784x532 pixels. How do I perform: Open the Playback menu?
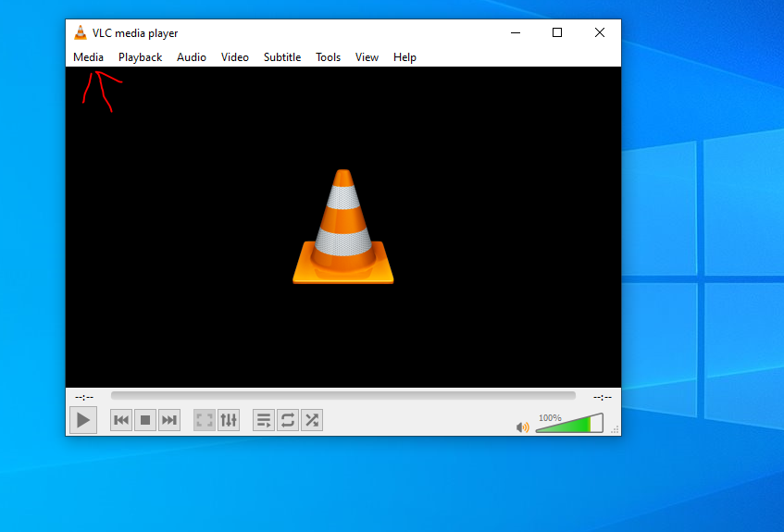tap(140, 57)
